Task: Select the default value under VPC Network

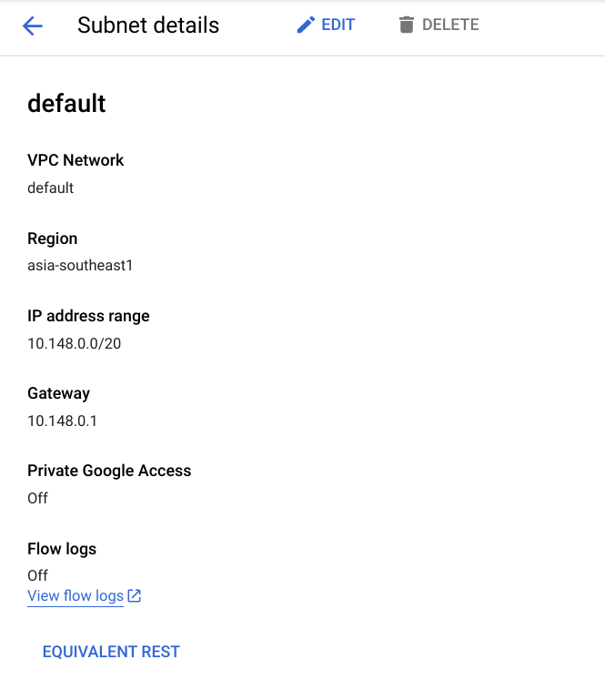Action: click(50, 188)
